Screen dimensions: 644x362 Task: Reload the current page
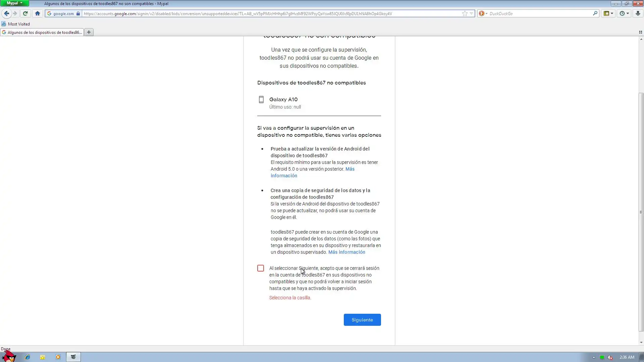pyautogui.click(x=25, y=13)
